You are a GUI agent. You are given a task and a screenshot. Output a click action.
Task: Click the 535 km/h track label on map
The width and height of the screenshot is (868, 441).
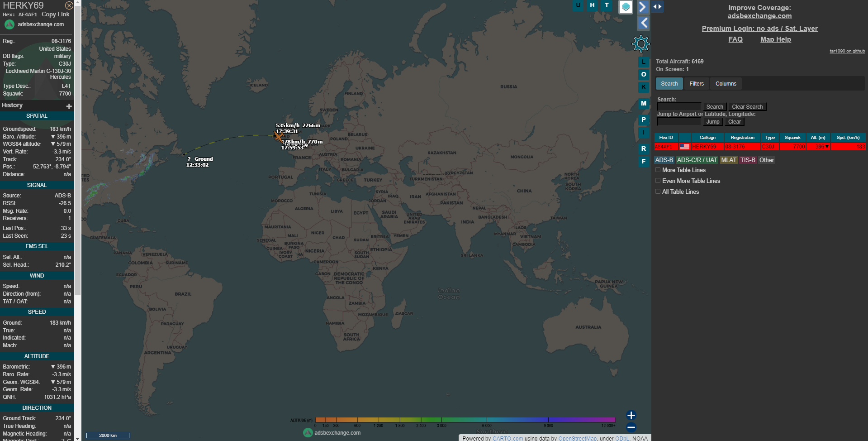click(x=298, y=129)
